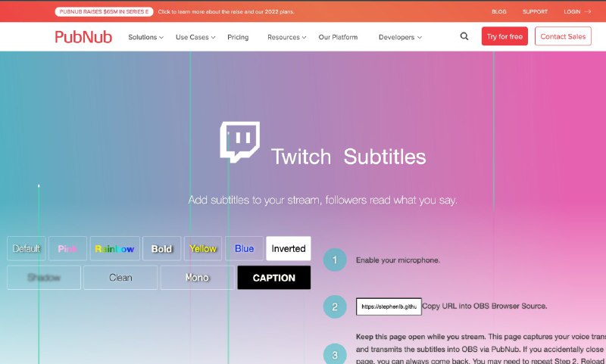Expand the Use Cases dropdown
Screen dimensions: 606x364
pos(195,37)
